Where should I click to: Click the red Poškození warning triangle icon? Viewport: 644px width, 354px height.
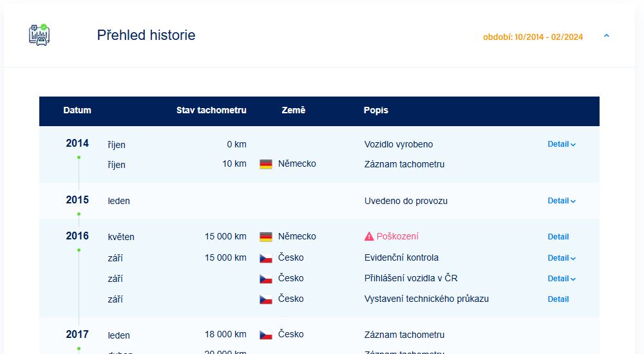point(369,237)
